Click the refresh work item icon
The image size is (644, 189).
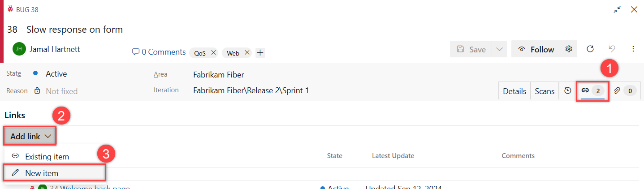[x=590, y=49]
